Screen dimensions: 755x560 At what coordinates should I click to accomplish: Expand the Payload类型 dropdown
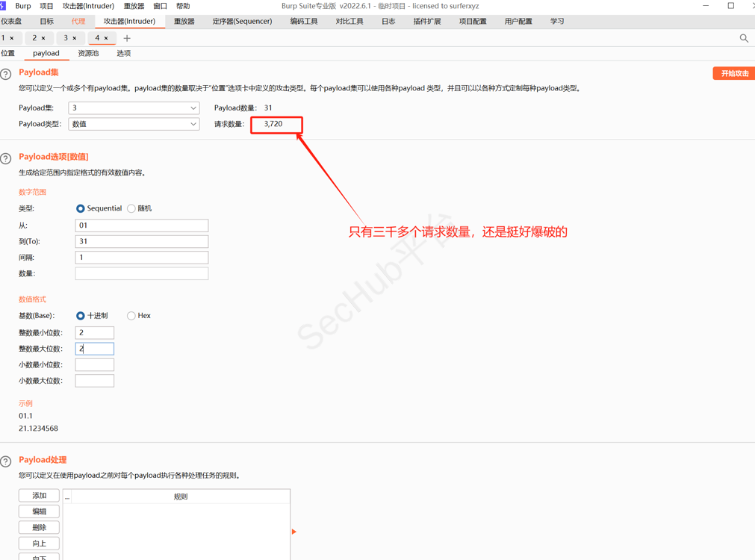point(193,124)
